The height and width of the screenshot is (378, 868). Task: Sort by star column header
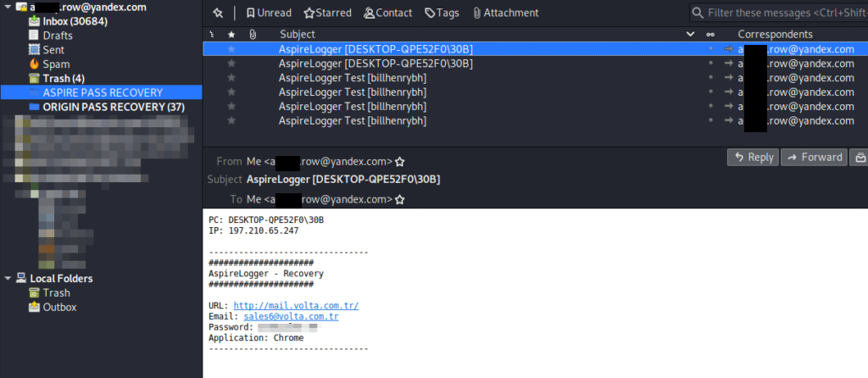(231, 34)
